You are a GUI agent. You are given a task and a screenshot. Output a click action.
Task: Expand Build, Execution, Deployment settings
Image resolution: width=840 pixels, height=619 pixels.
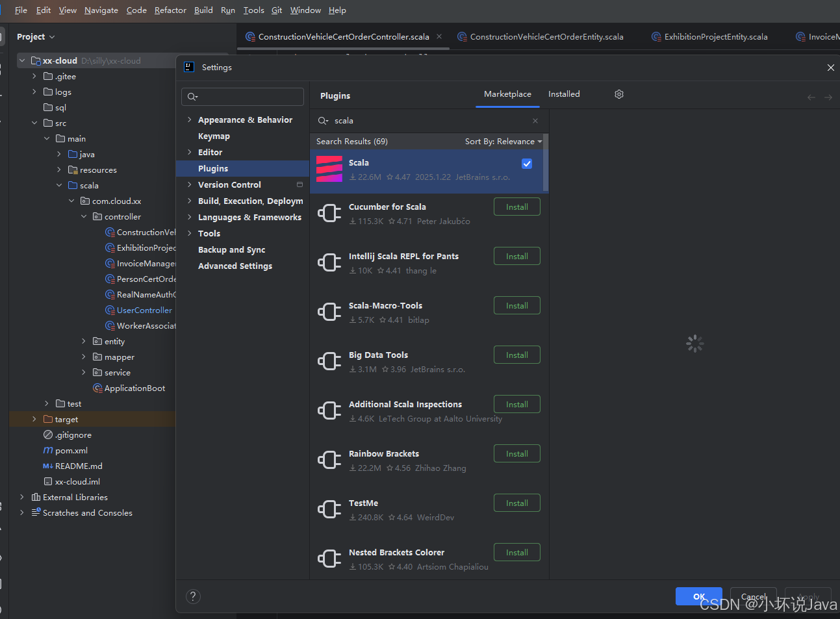pyautogui.click(x=189, y=201)
